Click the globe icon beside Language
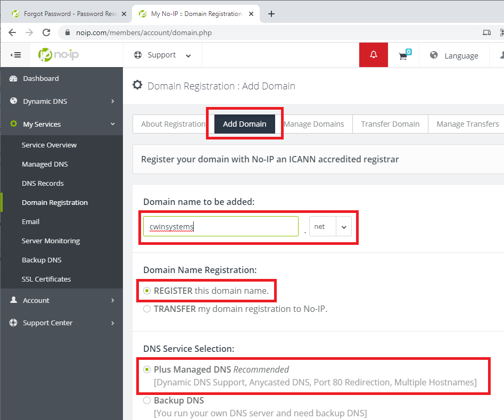504x420 pixels. [x=434, y=55]
